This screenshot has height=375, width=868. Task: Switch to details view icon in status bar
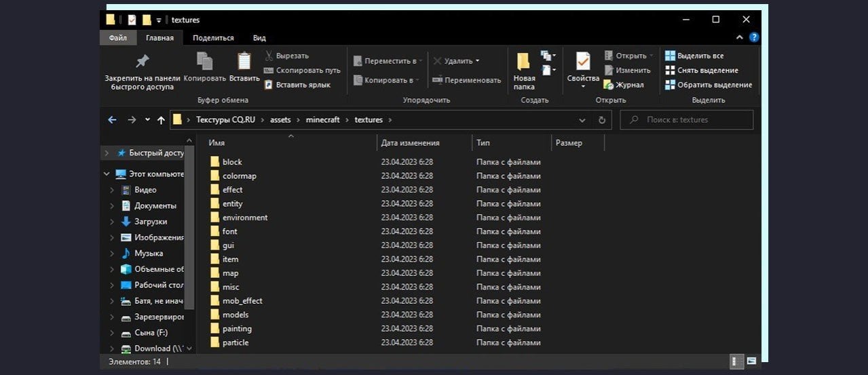point(736,361)
